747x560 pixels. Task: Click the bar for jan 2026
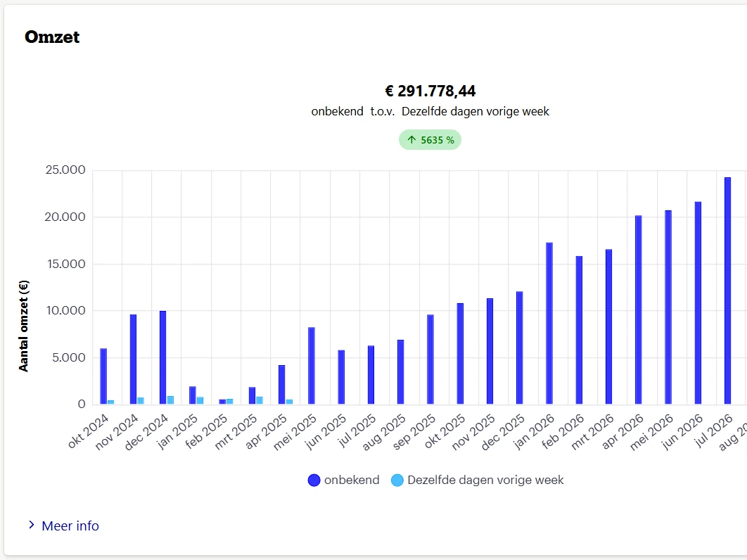click(549, 323)
